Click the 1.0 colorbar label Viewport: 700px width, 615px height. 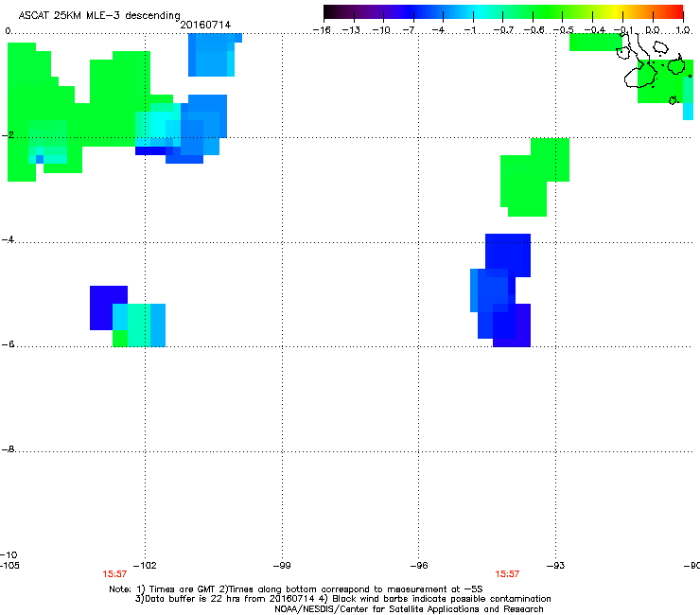coord(683,30)
